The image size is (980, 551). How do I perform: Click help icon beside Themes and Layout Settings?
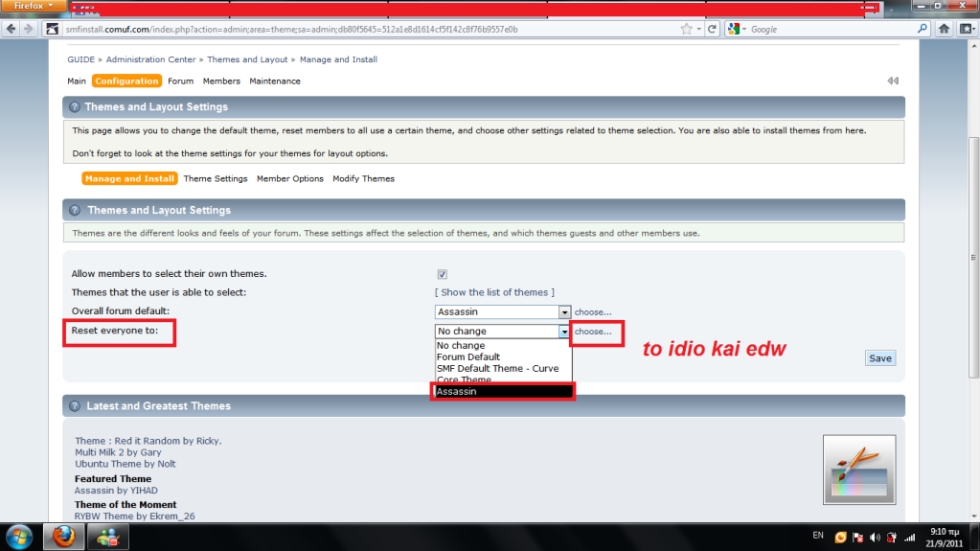tap(73, 107)
